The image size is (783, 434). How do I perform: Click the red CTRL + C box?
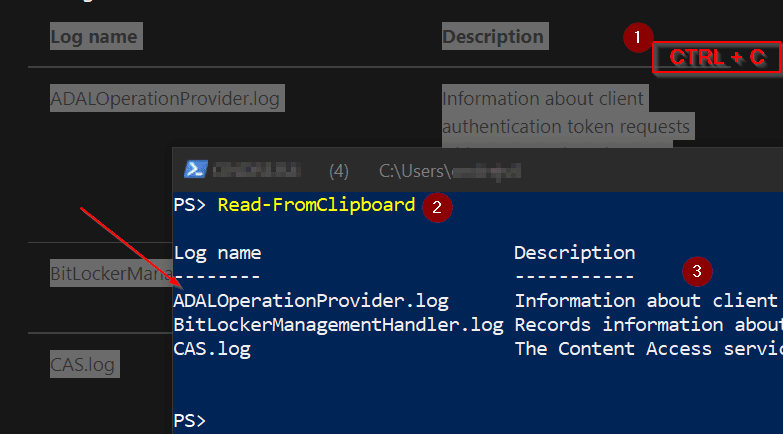716,58
